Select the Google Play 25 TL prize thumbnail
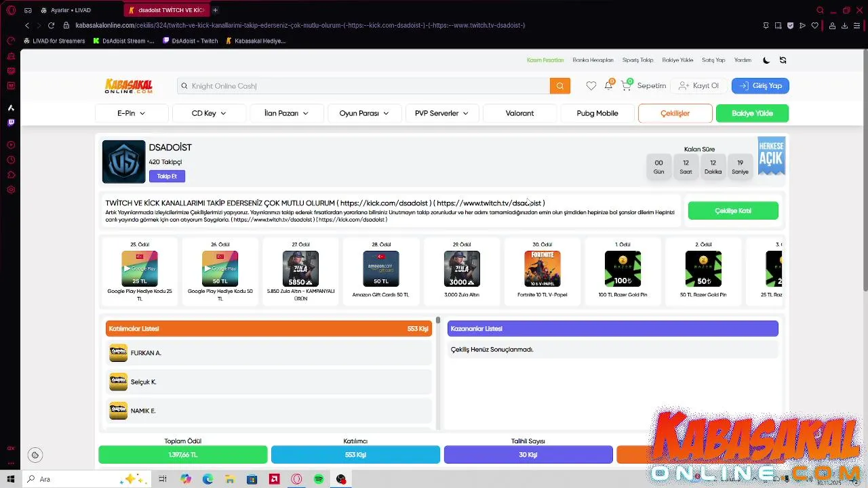This screenshot has width=868, height=488. (140, 268)
